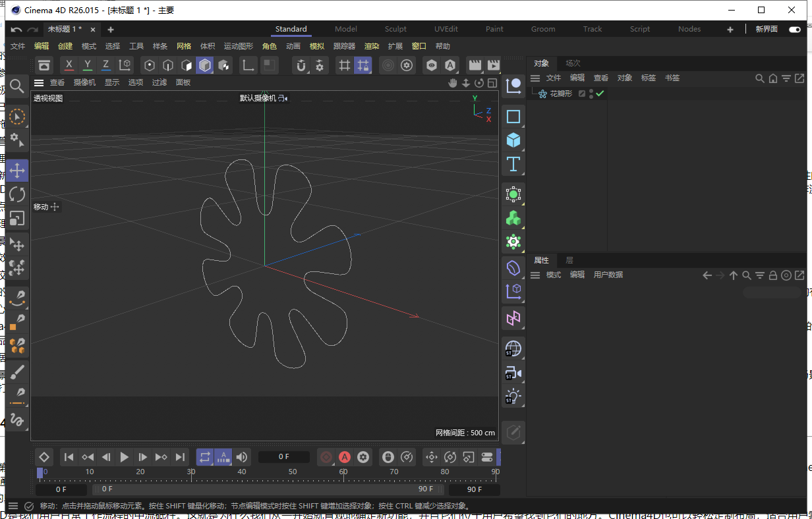Toggle the green check on 花瓣形 object
The height and width of the screenshot is (519, 812).
click(x=600, y=94)
